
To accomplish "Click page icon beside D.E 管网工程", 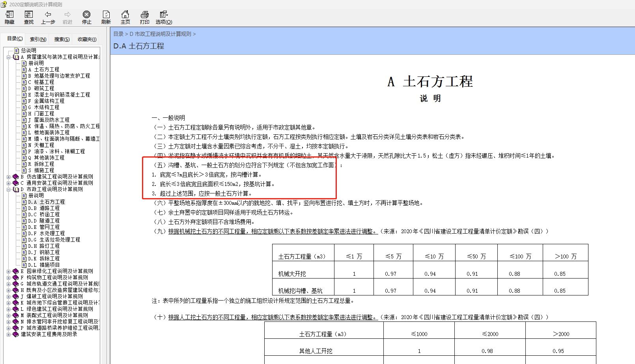I will pos(24,227).
